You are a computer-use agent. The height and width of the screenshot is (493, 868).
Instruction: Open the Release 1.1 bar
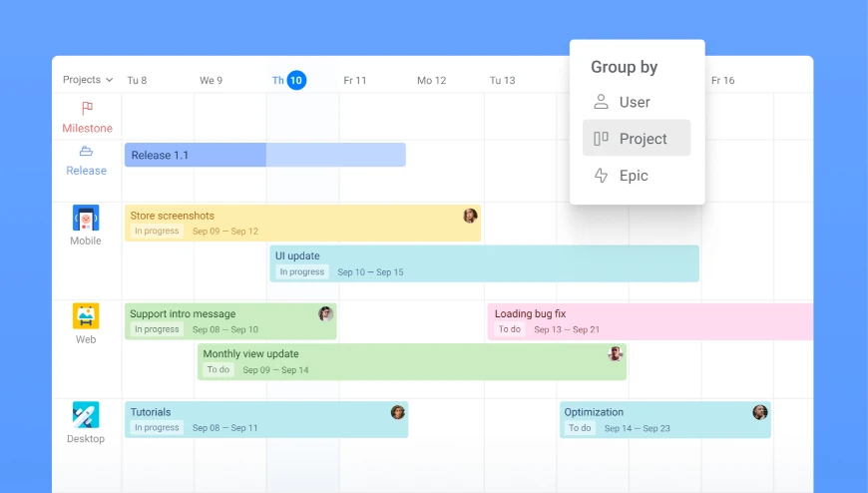(x=265, y=155)
